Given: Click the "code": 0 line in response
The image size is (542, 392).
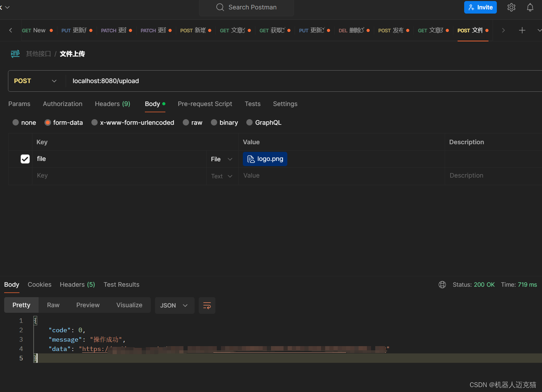Looking at the screenshot, I should tap(67, 330).
